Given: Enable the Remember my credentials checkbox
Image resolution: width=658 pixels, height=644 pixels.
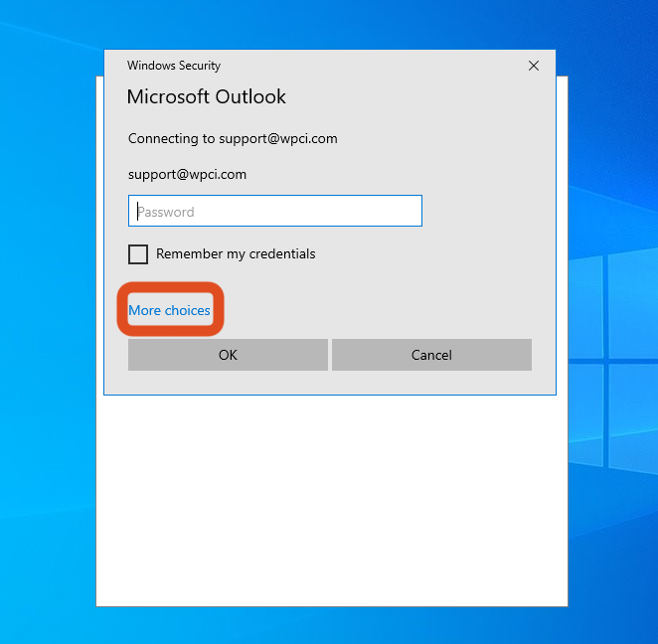Looking at the screenshot, I should tap(138, 254).
